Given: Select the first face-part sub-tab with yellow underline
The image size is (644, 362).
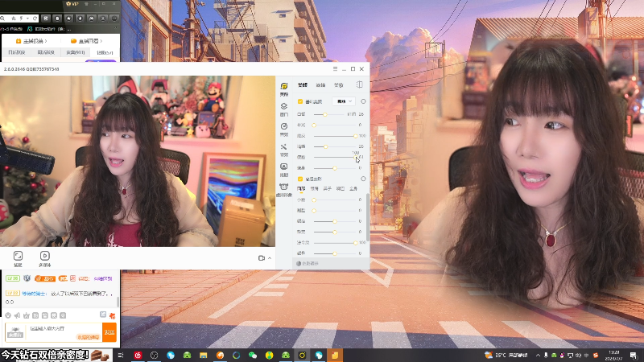Looking at the screenshot, I should point(301,189).
